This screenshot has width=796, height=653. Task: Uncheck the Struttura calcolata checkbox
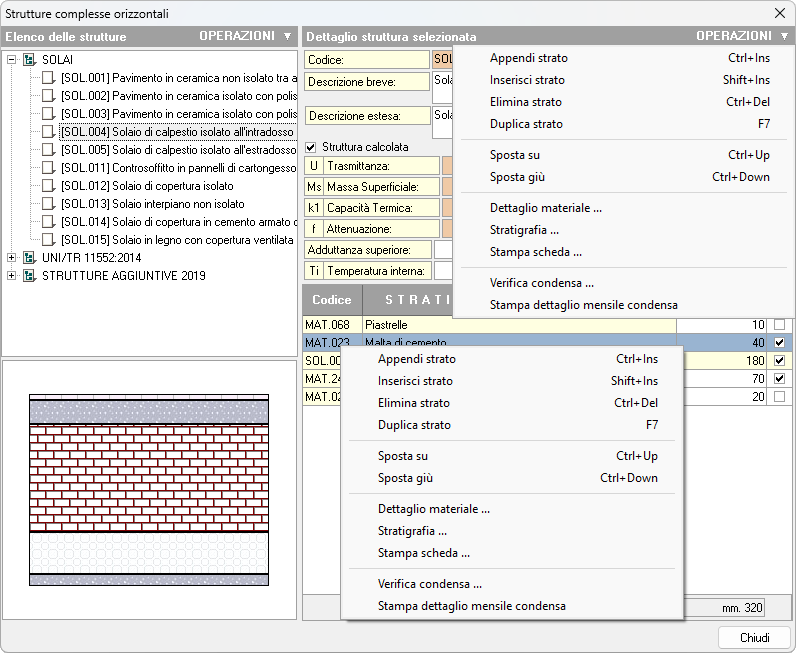(x=311, y=147)
